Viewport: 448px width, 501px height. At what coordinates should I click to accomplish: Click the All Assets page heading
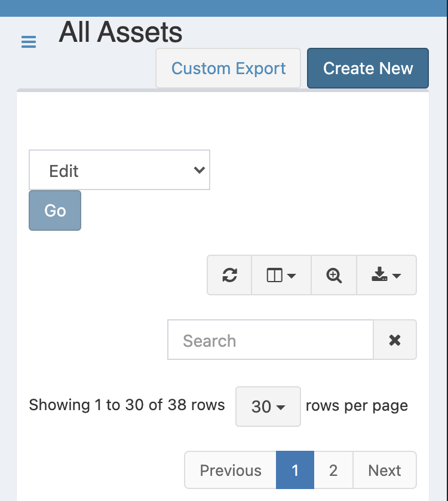point(121,32)
